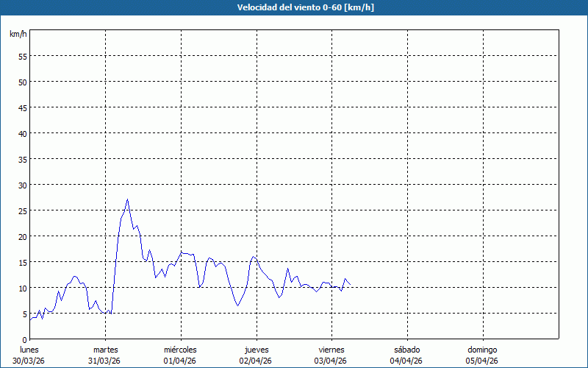Click the "domingo" day label
The width and height of the screenshot is (588, 368).
(482, 350)
